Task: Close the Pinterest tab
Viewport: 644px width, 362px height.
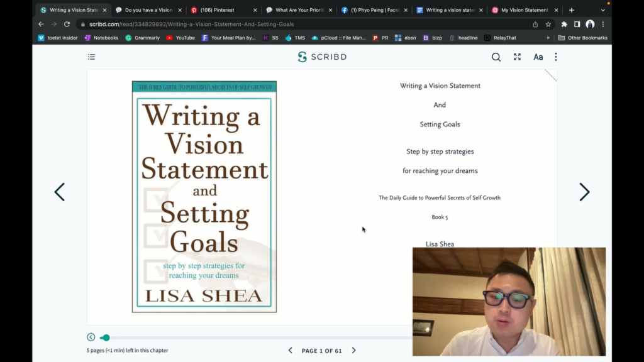Action: pos(255,10)
